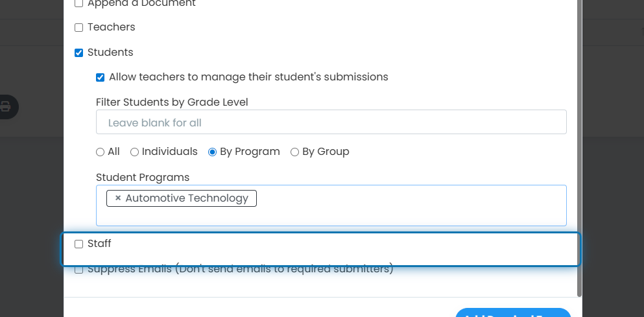Choose the By Group radio option
The image size is (644, 317).
[294, 152]
